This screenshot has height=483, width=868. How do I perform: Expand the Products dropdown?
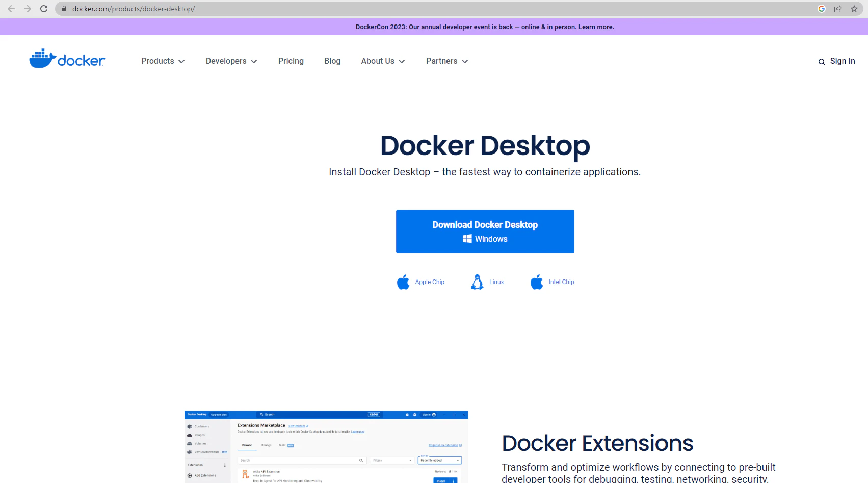[162, 61]
